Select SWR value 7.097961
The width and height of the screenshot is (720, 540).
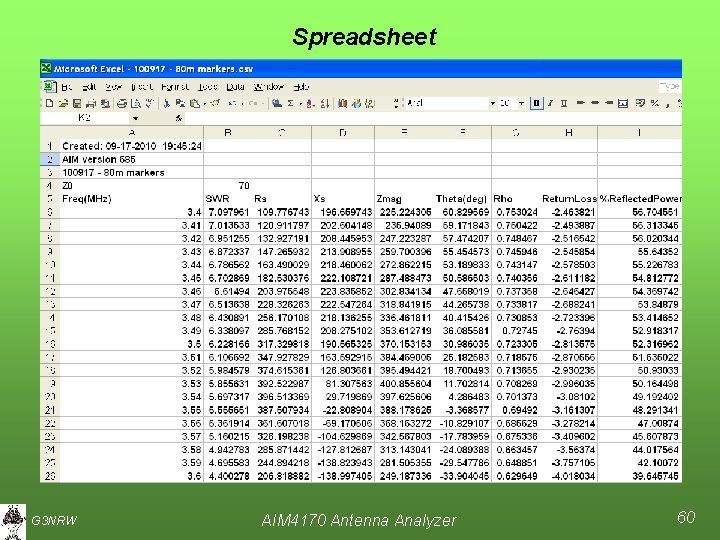click(228, 212)
